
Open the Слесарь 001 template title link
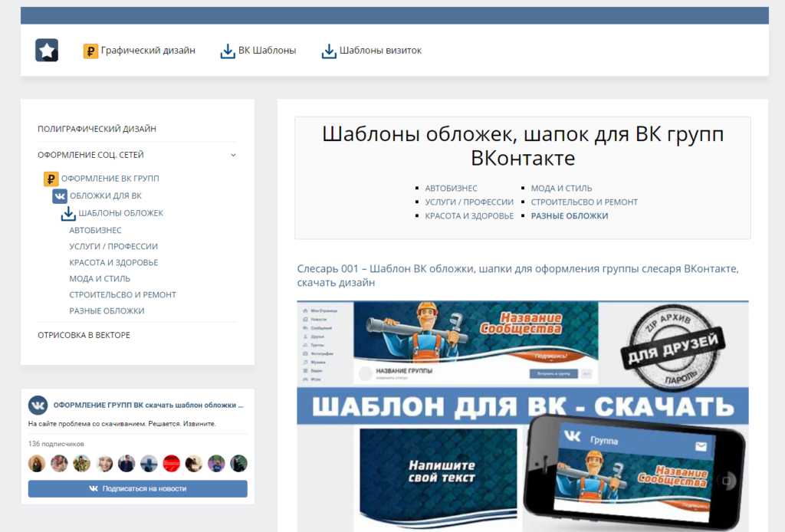click(517, 275)
